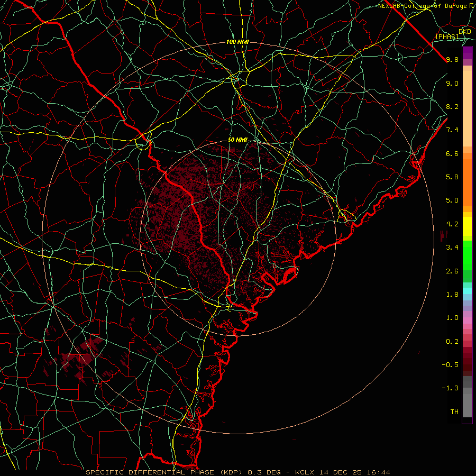Click the TH threshold label
476x476 pixels.
[x=454, y=412]
